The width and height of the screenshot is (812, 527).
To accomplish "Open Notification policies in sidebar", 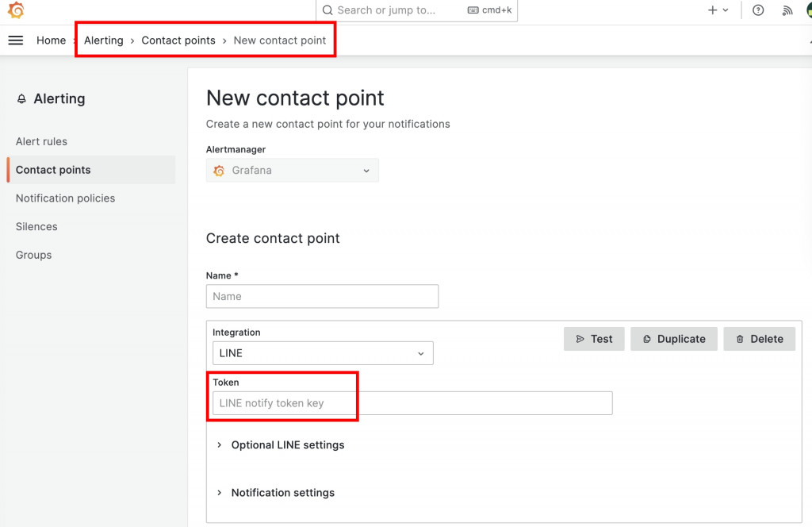I will coord(65,198).
